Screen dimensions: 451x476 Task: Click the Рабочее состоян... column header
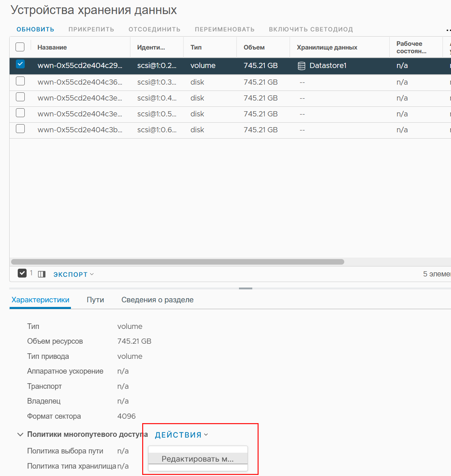point(411,47)
